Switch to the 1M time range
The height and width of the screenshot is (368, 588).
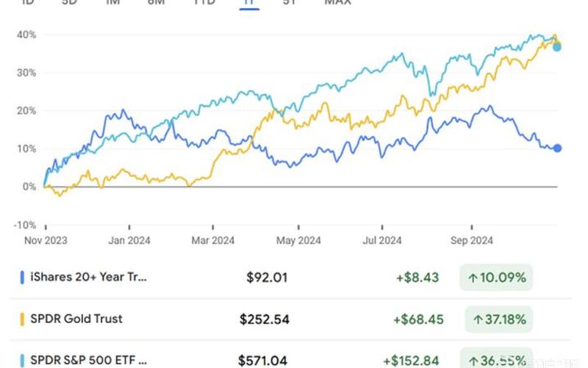(113, 2)
